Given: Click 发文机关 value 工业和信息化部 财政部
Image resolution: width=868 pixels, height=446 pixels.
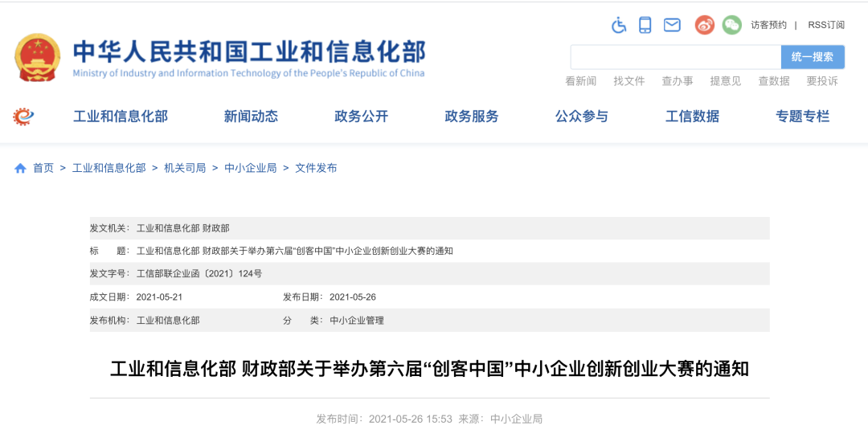Looking at the screenshot, I should 182,228.
